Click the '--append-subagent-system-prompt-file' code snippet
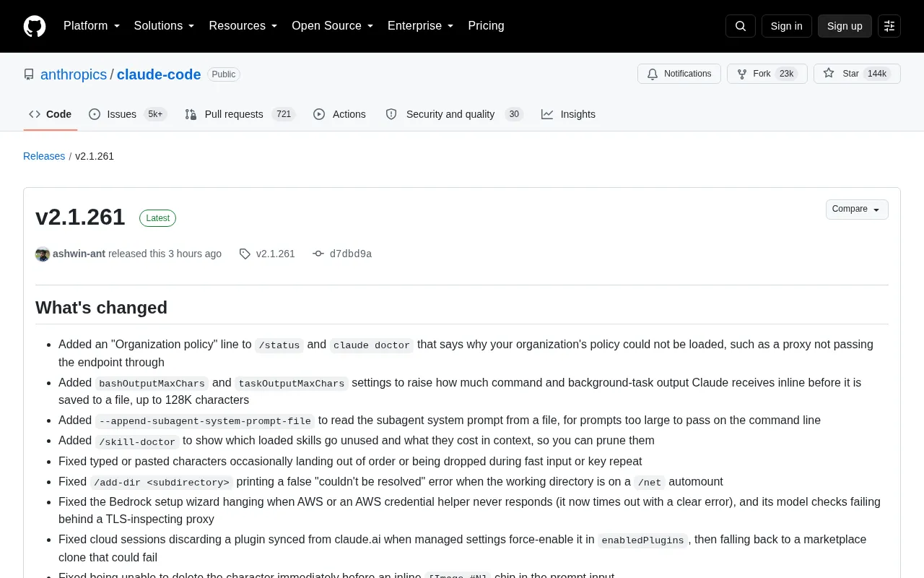924x578 pixels. (x=205, y=420)
